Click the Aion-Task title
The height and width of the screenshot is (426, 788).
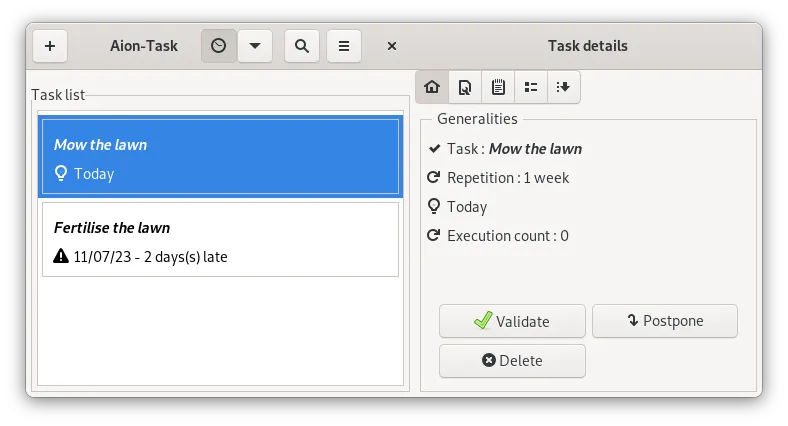[144, 46]
